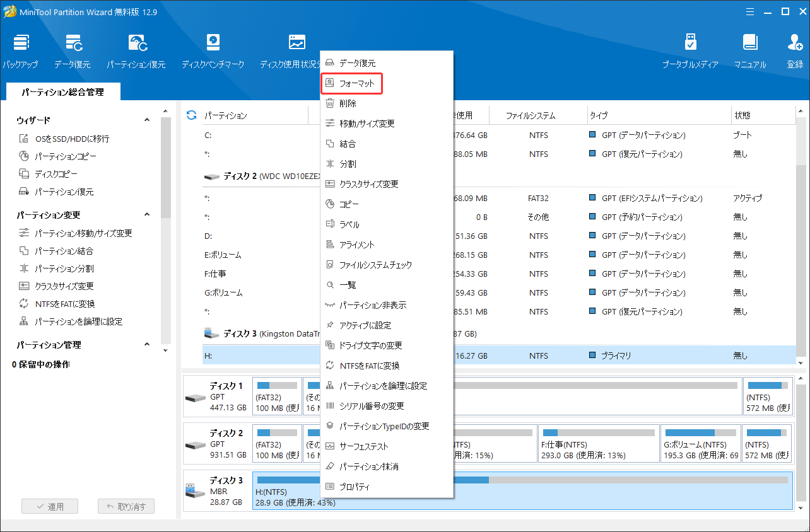The height and width of the screenshot is (532, 810).
Task: Open プロパティ from the context menu
Action: 386,487
